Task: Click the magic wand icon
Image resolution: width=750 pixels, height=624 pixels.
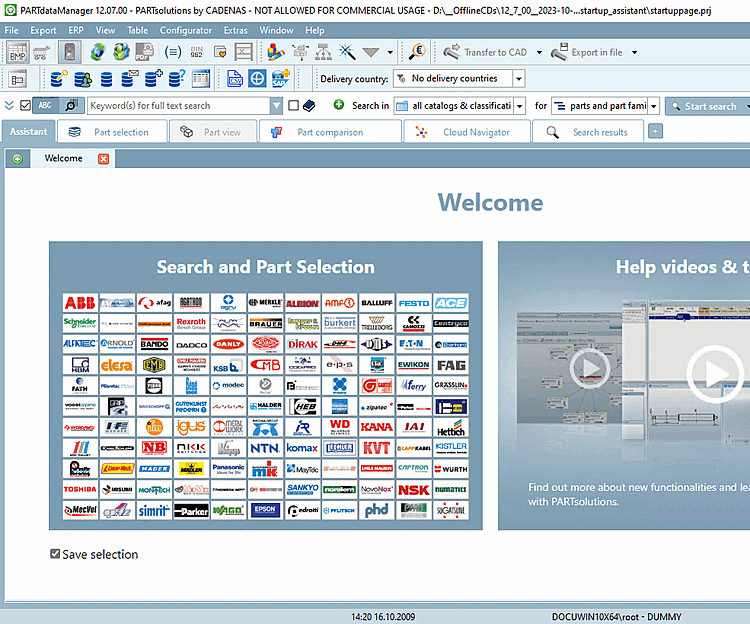Action: [x=347, y=52]
